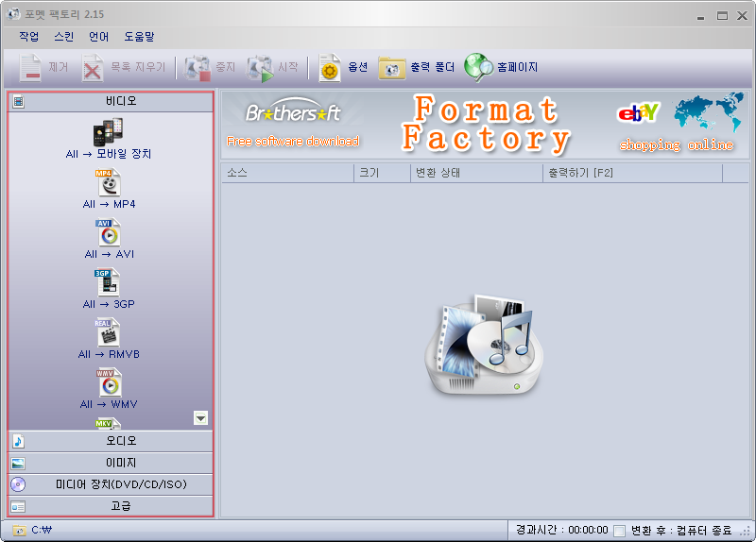Click the shopping online link text
The width and height of the screenshot is (756, 542).
677,144
